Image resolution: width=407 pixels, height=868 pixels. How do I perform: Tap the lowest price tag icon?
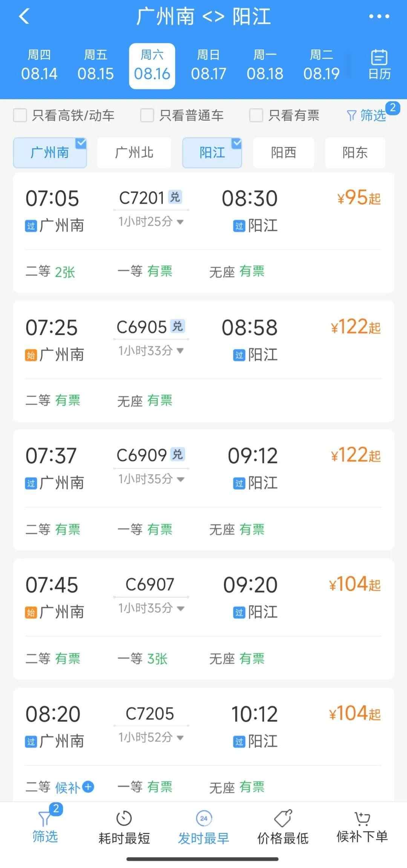[283, 818]
